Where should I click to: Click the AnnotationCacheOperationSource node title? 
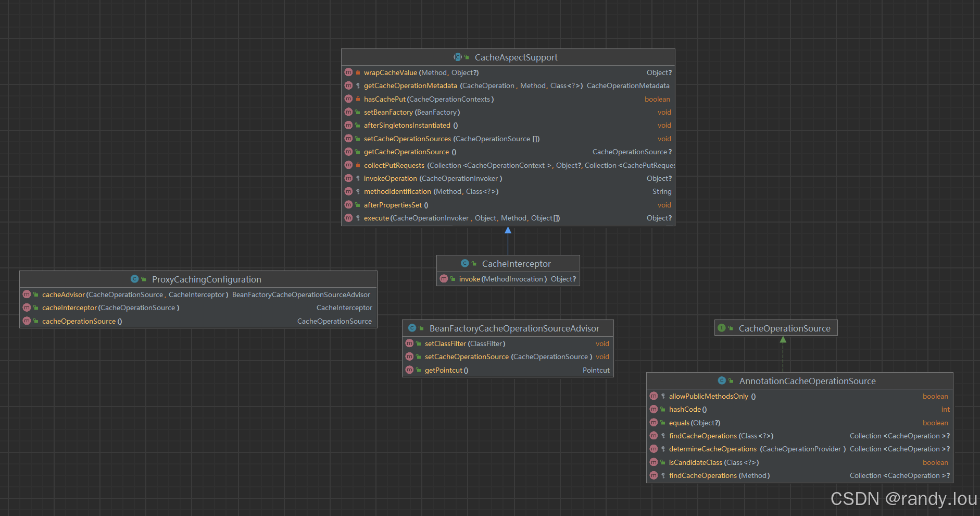coord(807,381)
